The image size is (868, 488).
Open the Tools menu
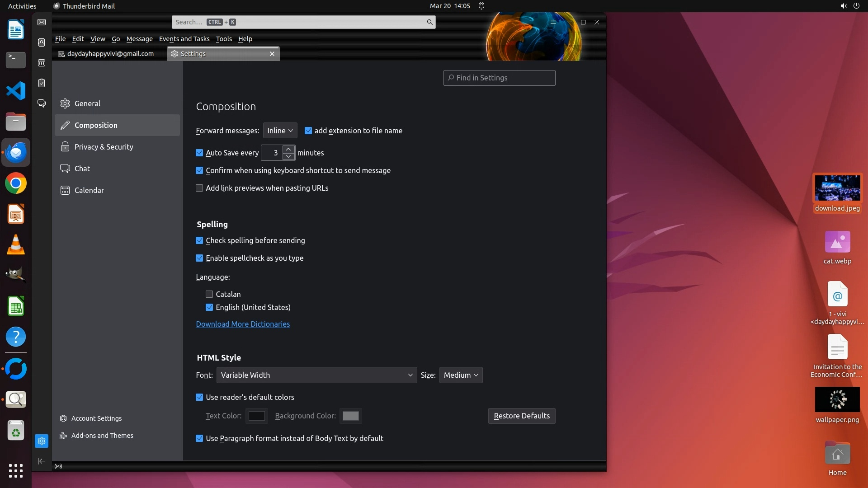224,39
